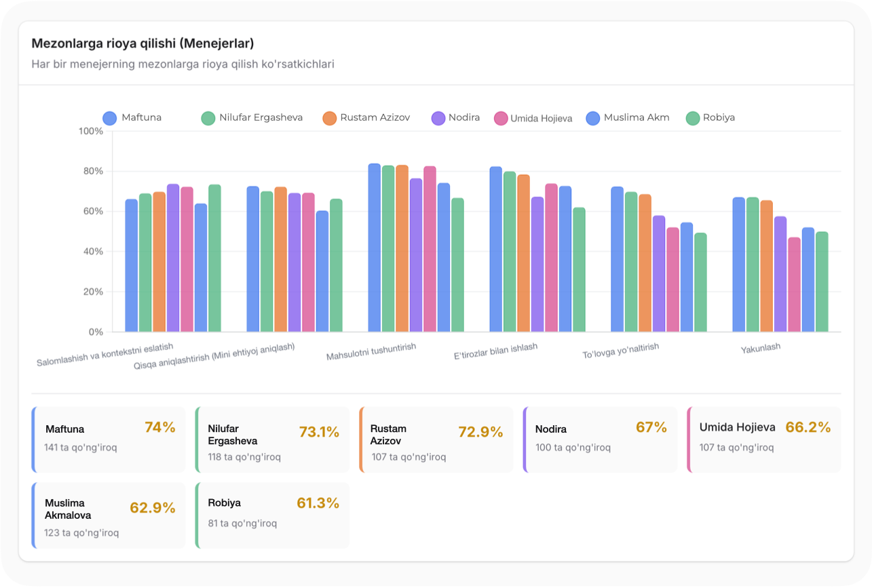Click the Muslima Akmalova 62.9% card

[x=109, y=515]
